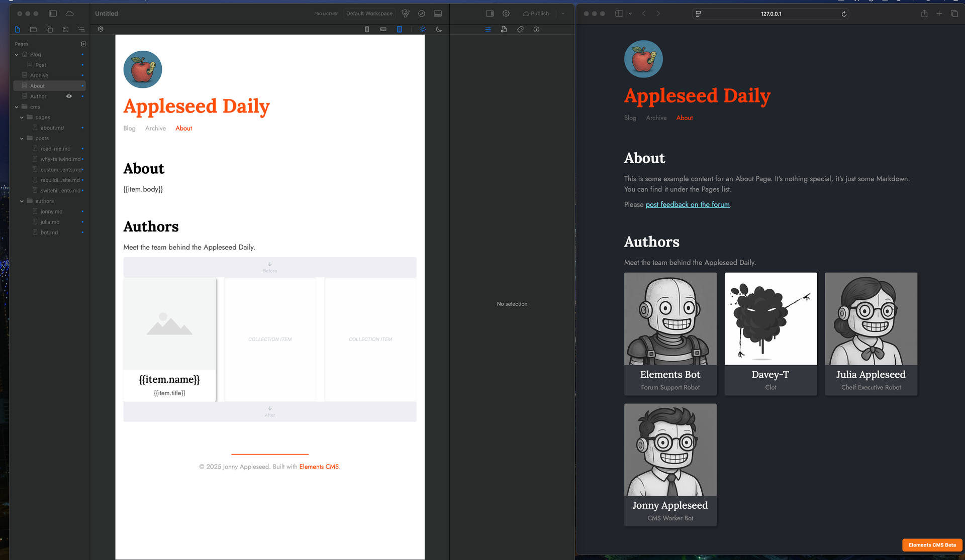Click the add new page plus icon
This screenshot has width=965, height=560.
[83, 44]
